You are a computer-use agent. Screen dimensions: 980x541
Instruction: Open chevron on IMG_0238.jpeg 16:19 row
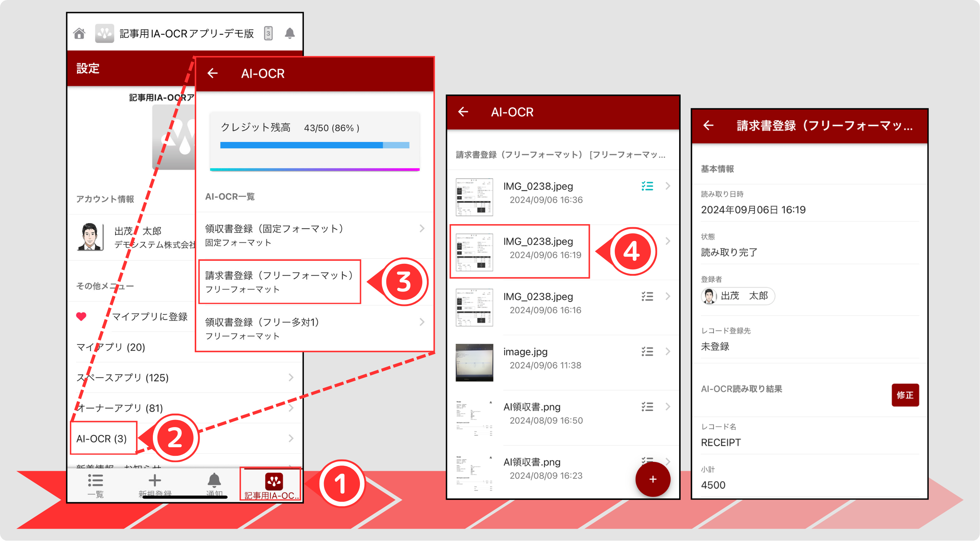pos(668,241)
